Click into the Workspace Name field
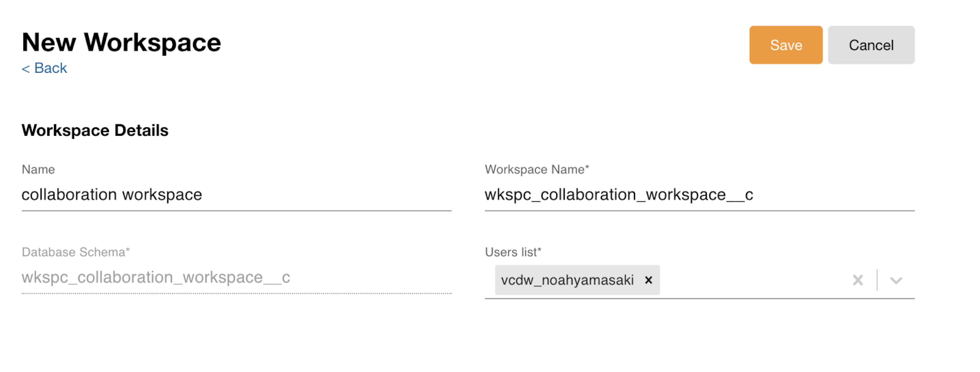Image resolution: width=980 pixels, height=372 pixels. click(699, 195)
